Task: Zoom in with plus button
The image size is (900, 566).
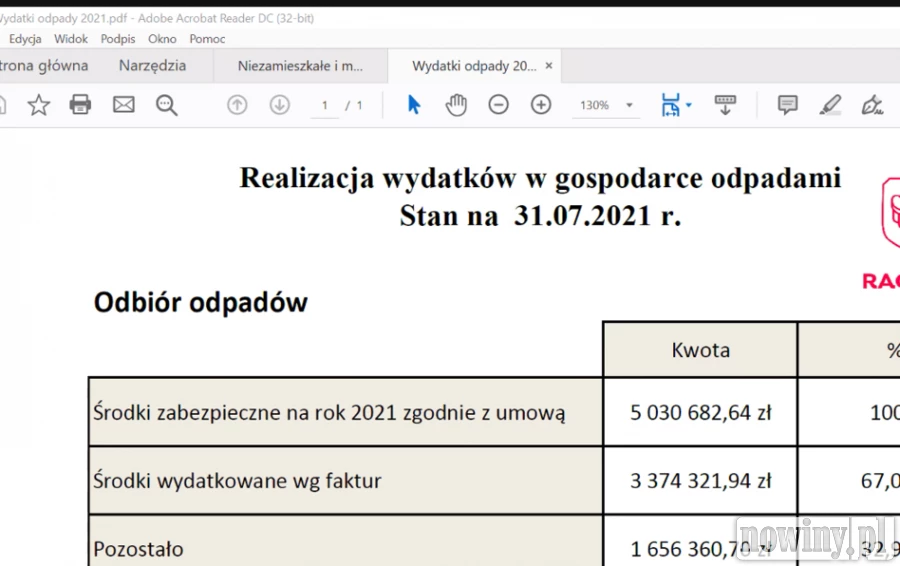Action: [x=541, y=105]
